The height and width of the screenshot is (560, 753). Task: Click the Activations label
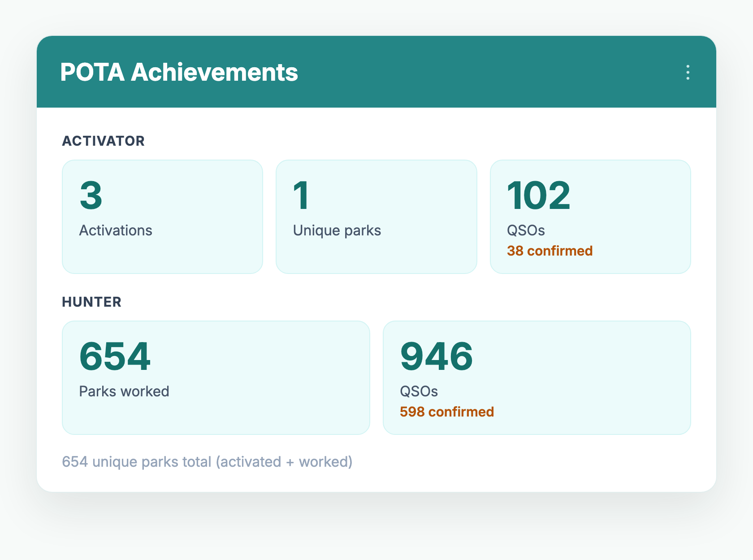pyautogui.click(x=116, y=230)
